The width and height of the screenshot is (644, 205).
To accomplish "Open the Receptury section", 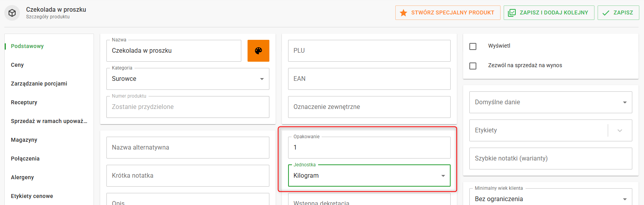I will 24,102.
